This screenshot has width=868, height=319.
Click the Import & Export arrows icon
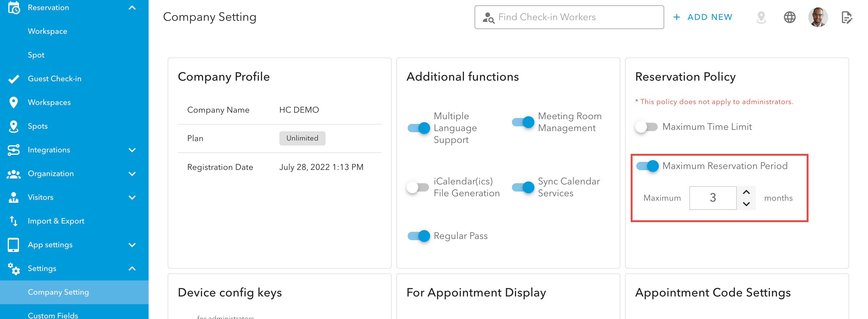pos(13,221)
